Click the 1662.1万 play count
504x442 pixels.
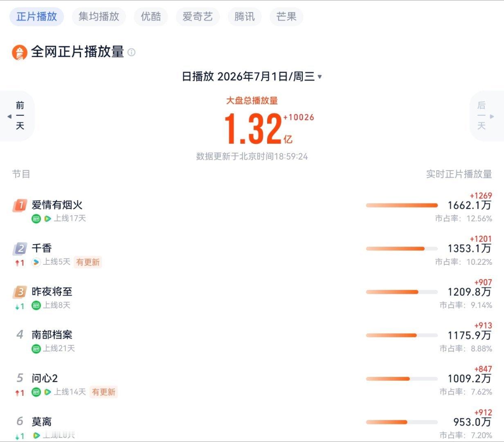click(x=469, y=205)
